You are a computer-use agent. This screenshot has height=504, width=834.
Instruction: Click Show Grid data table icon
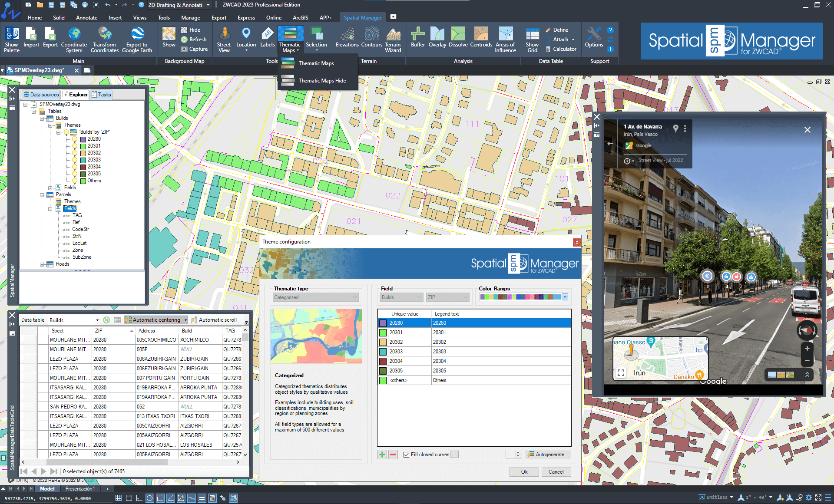(x=532, y=40)
